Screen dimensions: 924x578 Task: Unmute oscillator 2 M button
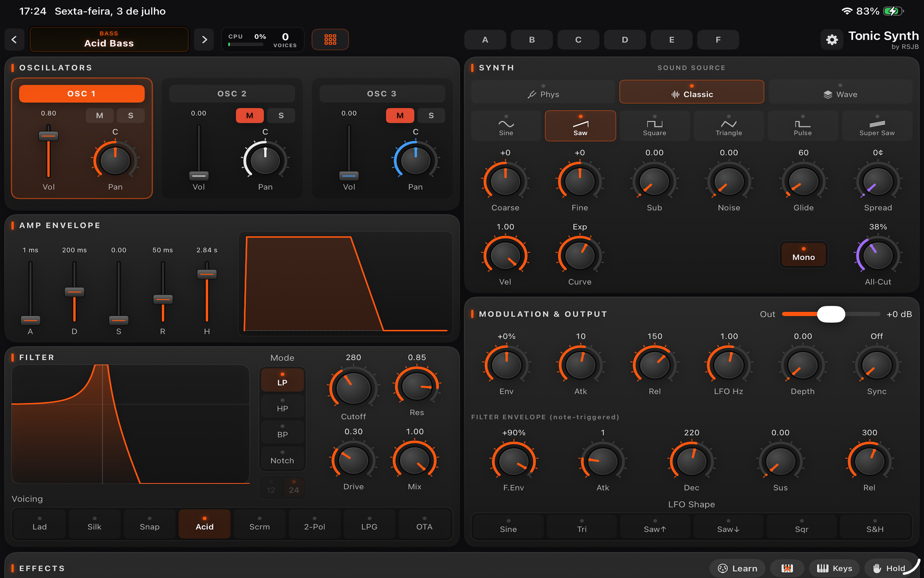click(250, 116)
